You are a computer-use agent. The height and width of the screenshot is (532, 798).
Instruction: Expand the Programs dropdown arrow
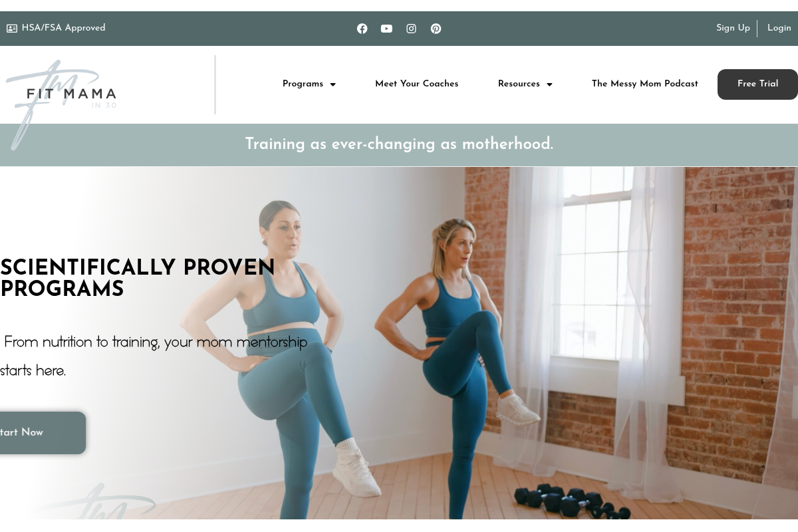click(x=332, y=84)
